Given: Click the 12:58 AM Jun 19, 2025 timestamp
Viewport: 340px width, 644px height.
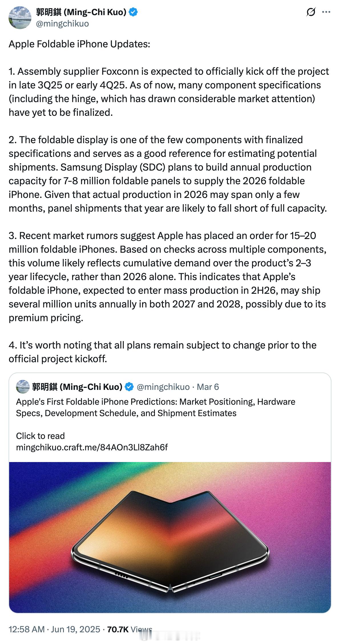Looking at the screenshot, I should pos(54,629).
